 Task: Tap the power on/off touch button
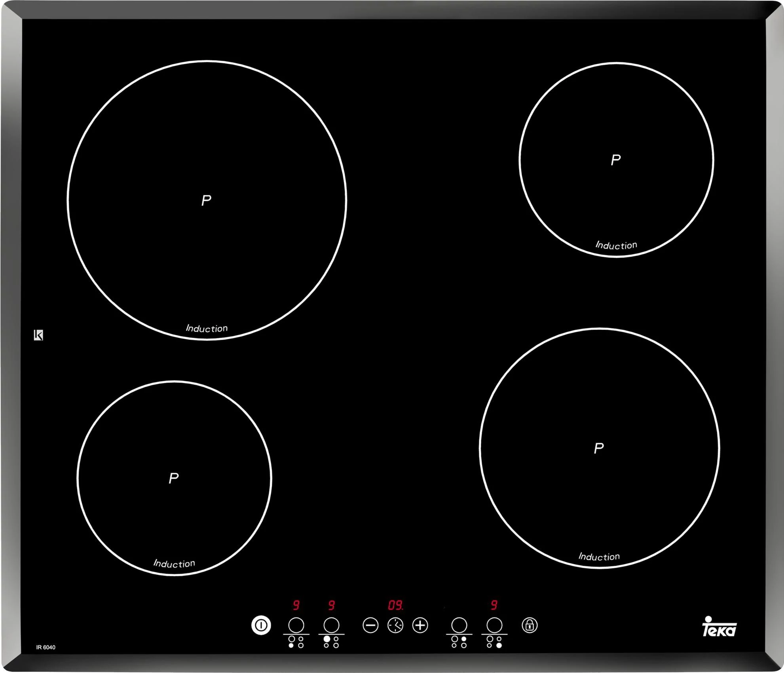click(x=261, y=625)
